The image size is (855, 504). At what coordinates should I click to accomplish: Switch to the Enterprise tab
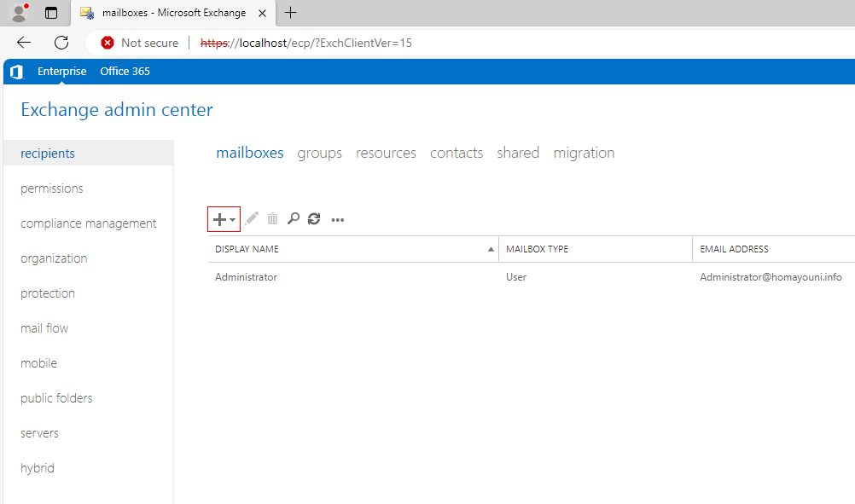[x=61, y=72]
